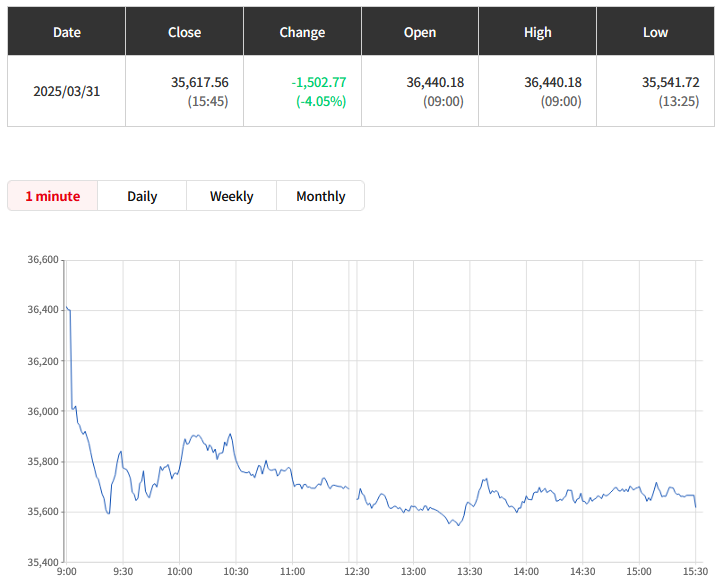The width and height of the screenshot is (726, 586).
Task: Click the Low column header
Action: (655, 32)
